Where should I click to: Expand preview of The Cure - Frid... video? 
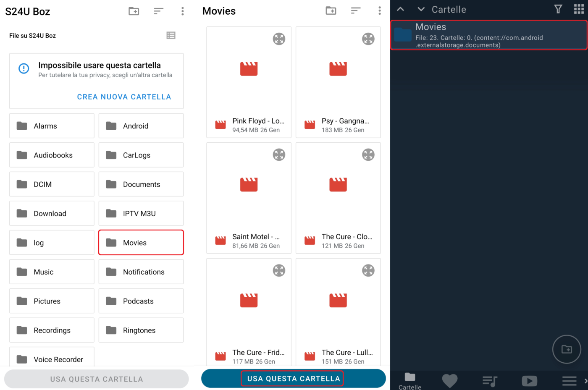click(x=279, y=271)
